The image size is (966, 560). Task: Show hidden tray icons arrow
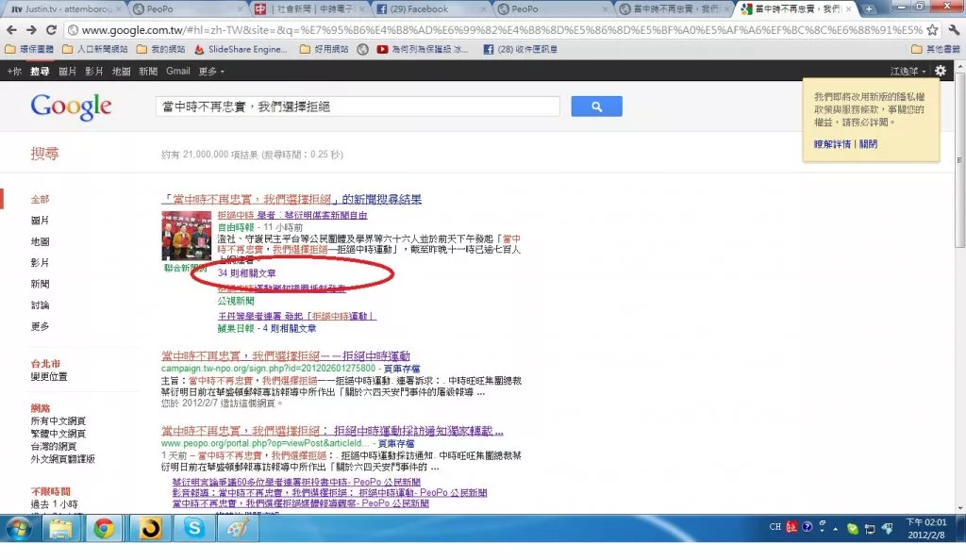pyautogui.click(x=836, y=529)
